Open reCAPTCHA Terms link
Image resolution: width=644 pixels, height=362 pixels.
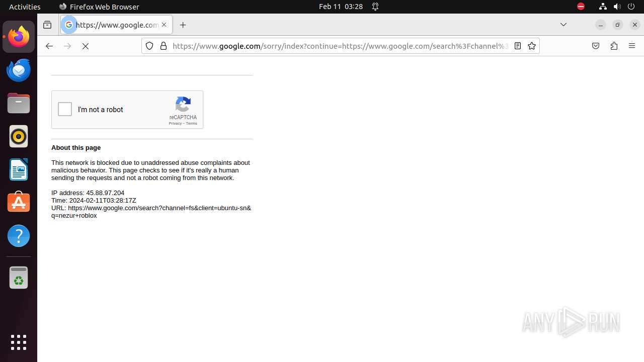pyautogui.click(x=192, y=124)
